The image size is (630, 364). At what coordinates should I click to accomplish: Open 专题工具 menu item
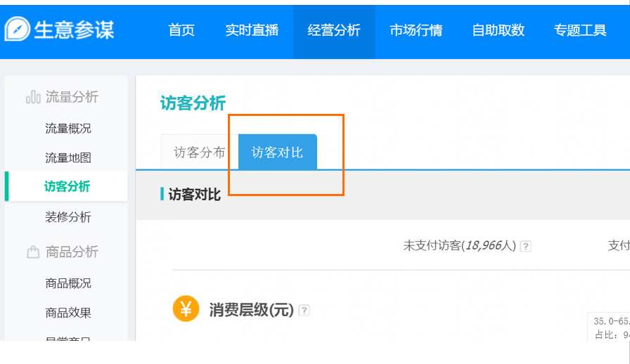click(x=580, y=30)
